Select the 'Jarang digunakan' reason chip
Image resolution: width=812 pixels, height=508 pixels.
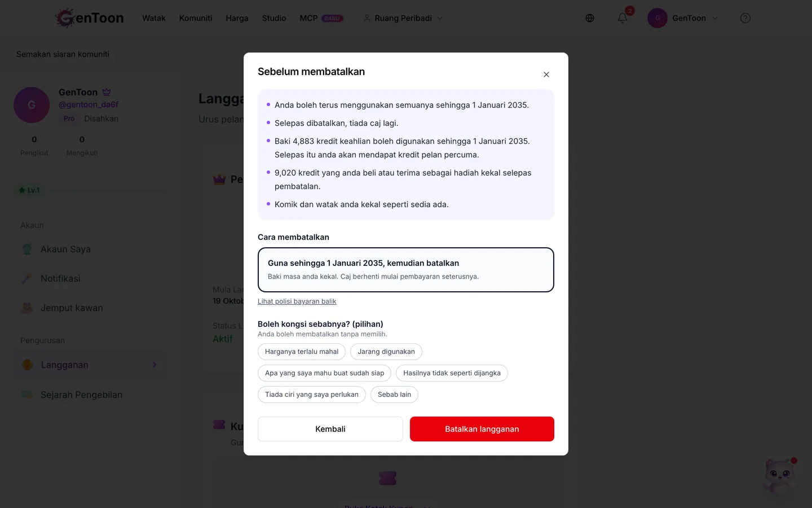click(x=386, y=352)
